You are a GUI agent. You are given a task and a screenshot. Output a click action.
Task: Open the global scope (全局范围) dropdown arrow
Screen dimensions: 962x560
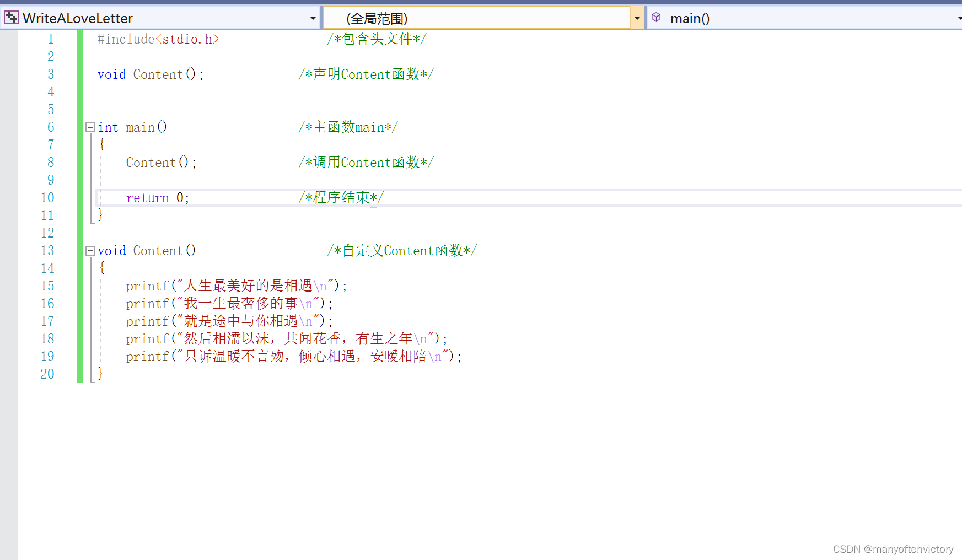tap(637, 18)
